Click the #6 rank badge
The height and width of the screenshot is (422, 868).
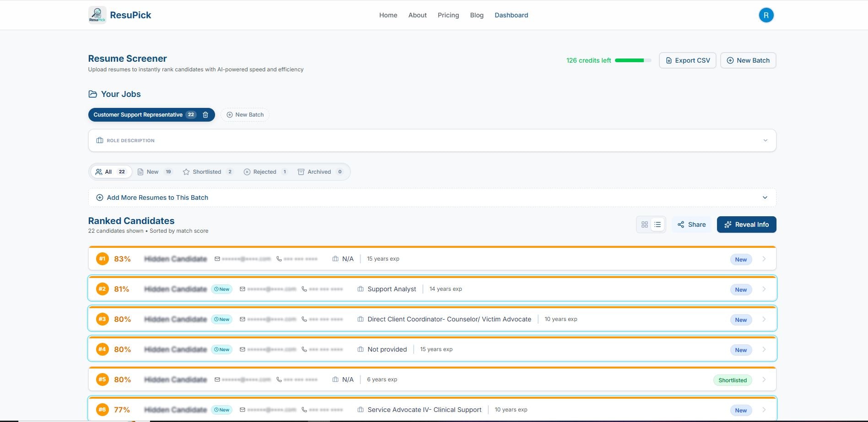coord(102,410)
